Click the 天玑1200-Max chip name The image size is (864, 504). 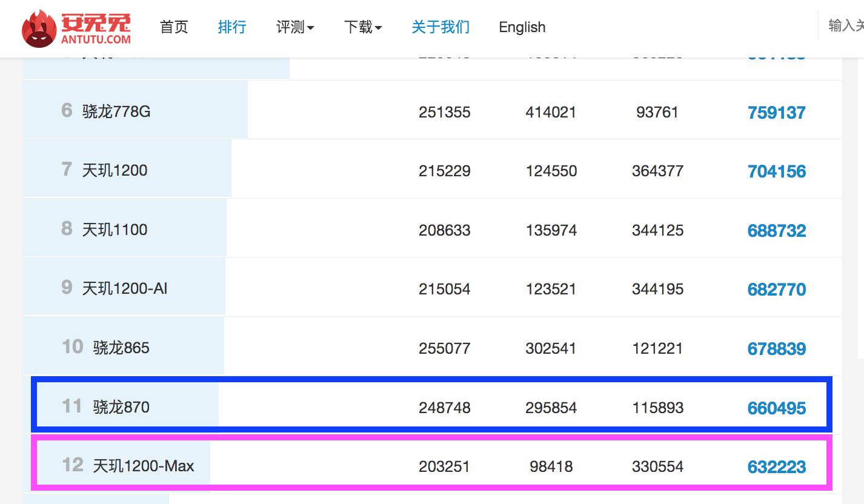point(144,466)
